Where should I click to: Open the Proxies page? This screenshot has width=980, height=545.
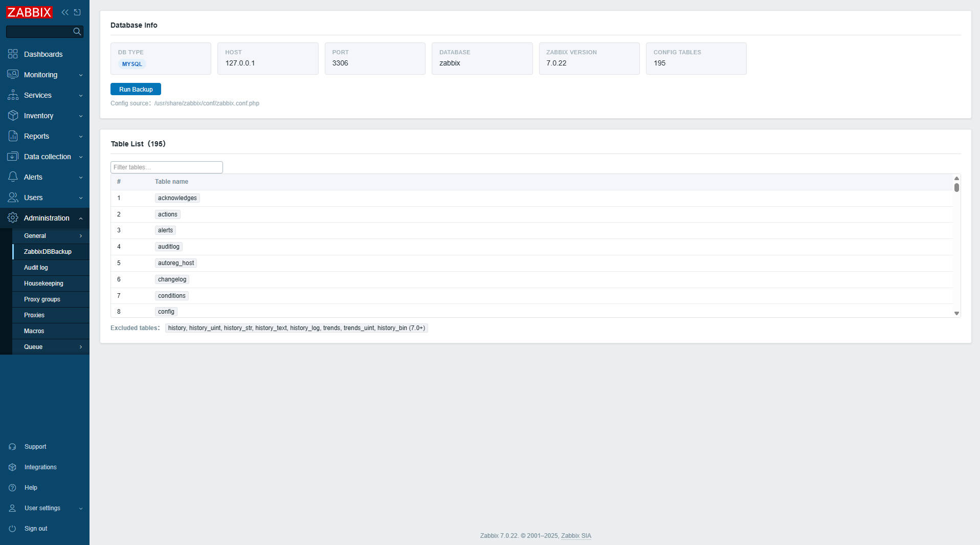coord(51,315)
